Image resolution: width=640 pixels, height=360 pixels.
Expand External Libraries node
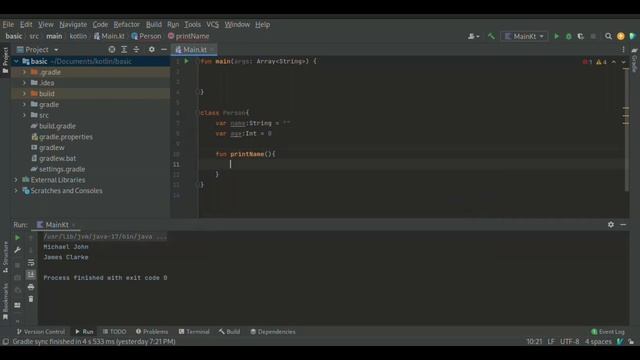point(16,180)
